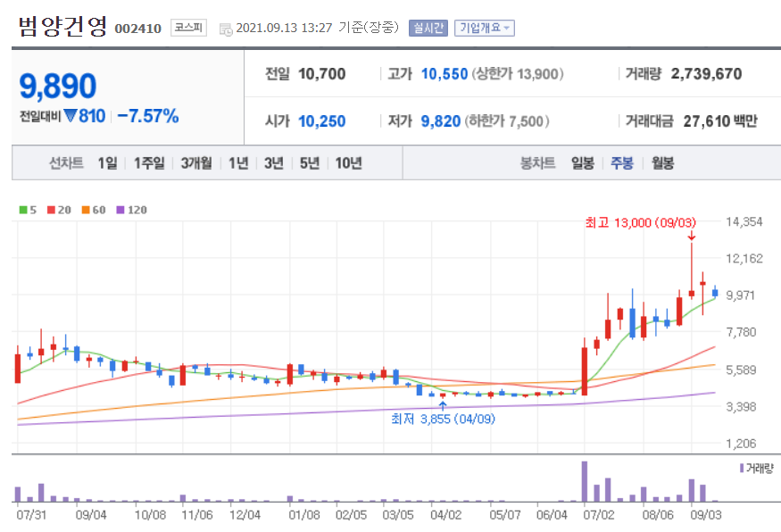Click the blue 실시간 real-time button
Viewport: 781px width, 532px height.
tap(429, 28)
